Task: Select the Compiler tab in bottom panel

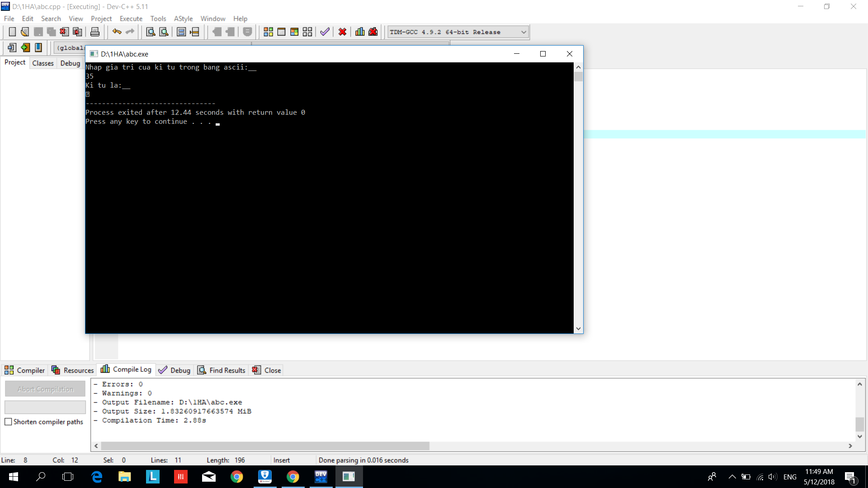Action: (24, 370)
